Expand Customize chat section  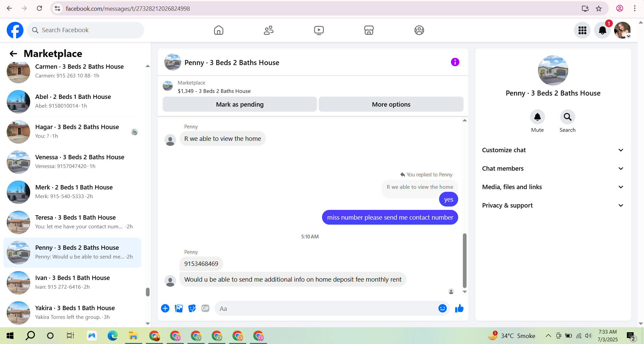coord(553,150)
